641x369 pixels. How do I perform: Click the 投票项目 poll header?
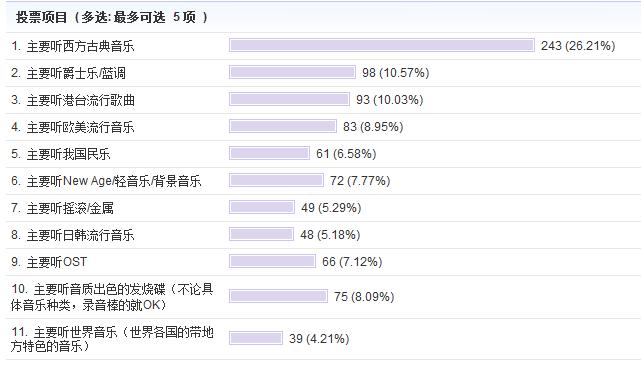(x=112, y=17)
